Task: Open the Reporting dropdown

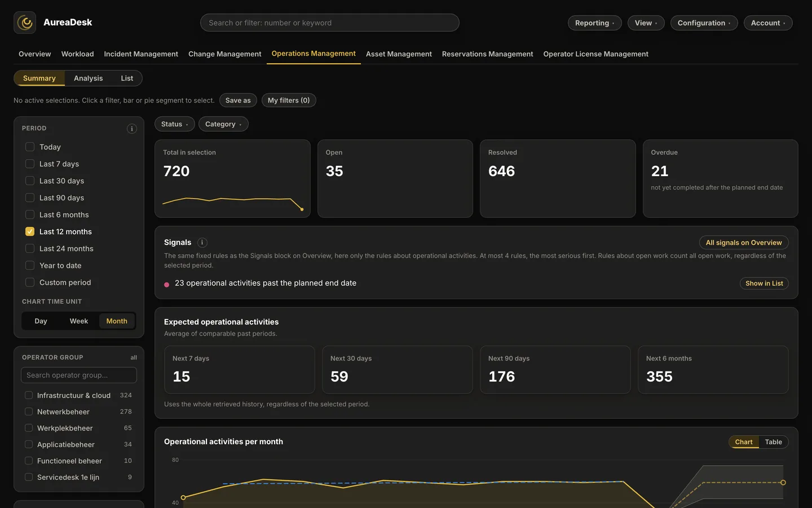Action: click(x=595, y=23)
